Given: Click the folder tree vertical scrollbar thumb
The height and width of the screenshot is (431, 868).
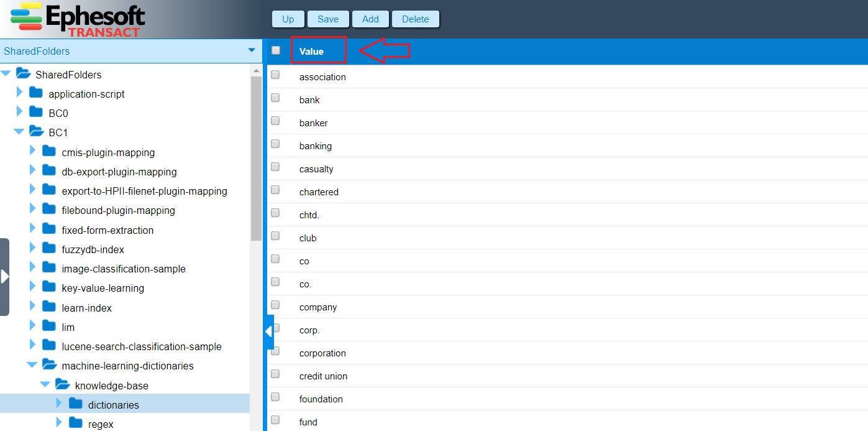Looking at the screenshot, I should coord(256,159).
